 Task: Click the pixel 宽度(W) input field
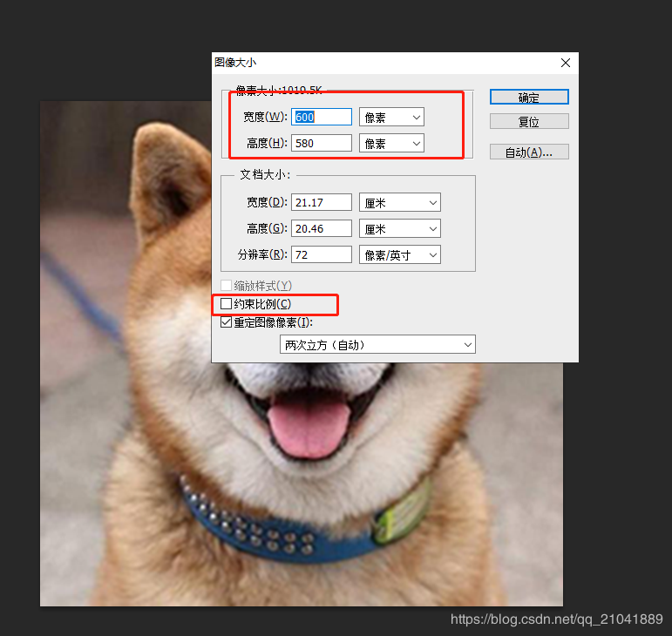(322, 117)
